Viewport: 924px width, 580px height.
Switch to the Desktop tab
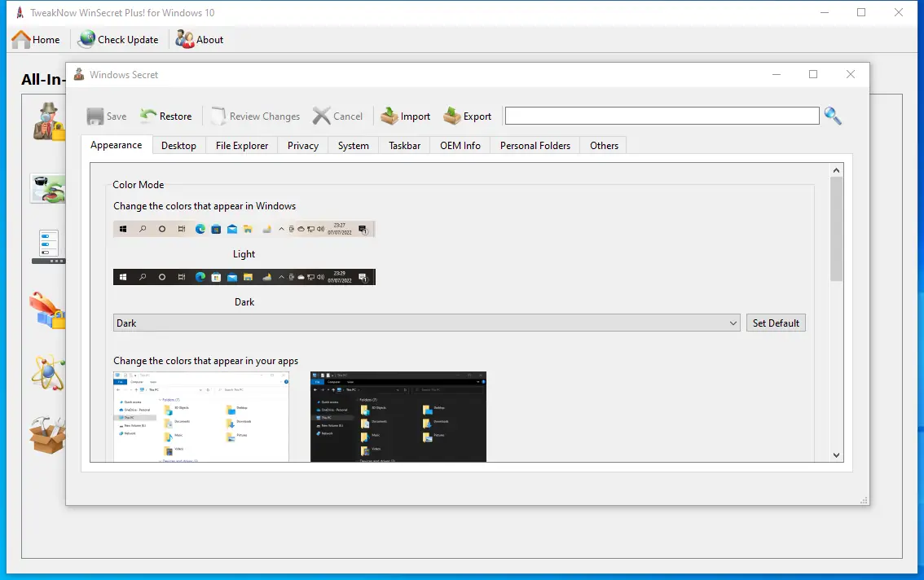pos(178,146)
